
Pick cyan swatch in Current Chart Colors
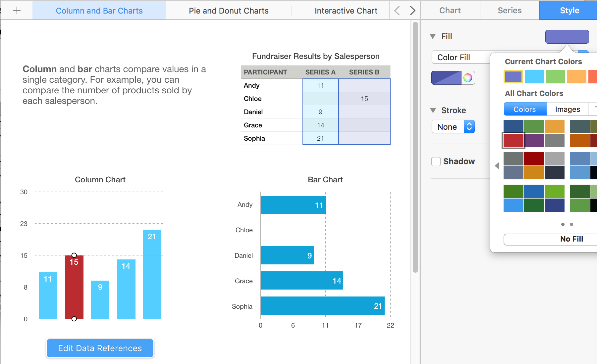click(534, 77)
